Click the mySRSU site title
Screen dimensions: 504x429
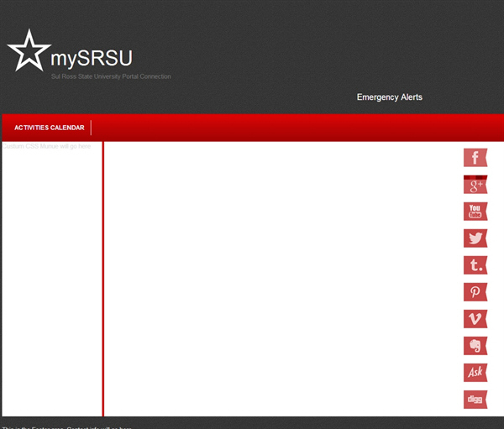92,59
